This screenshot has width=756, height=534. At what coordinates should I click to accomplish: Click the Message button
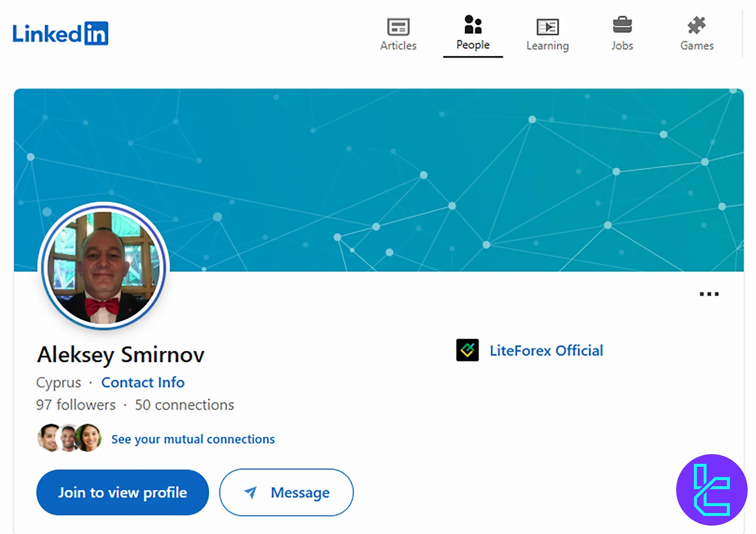[x=286, y=492]
